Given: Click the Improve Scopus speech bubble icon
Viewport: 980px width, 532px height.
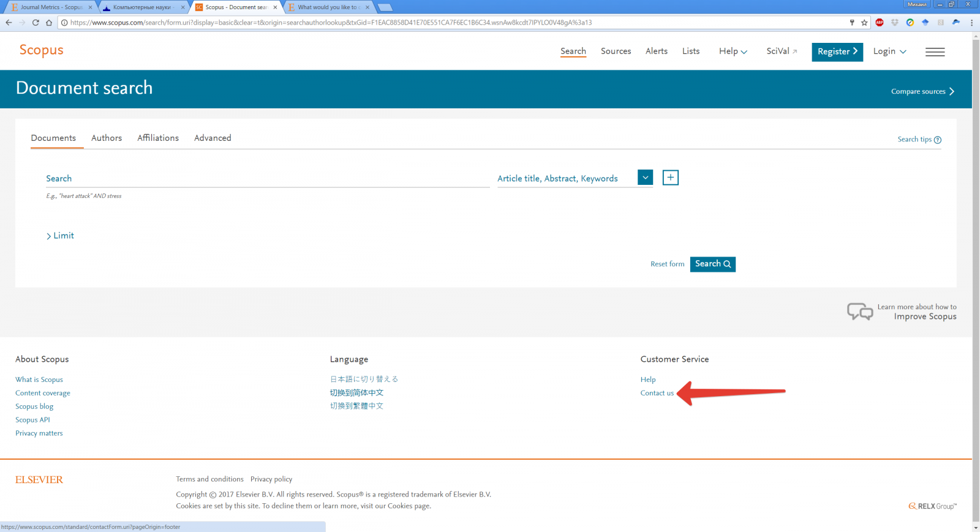Looking at the screenshot, I should click(859, 312).
